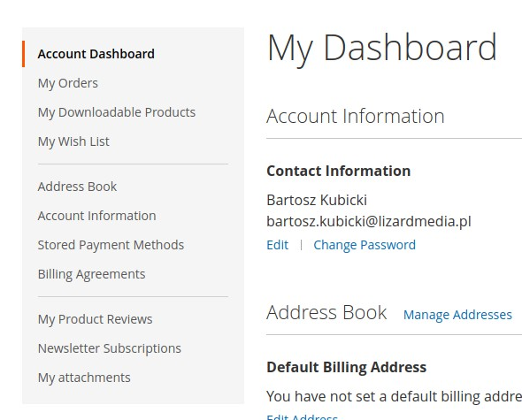Click Edit under Contact Information
This screenshot has width=522, height=420.
pos(277,245)
